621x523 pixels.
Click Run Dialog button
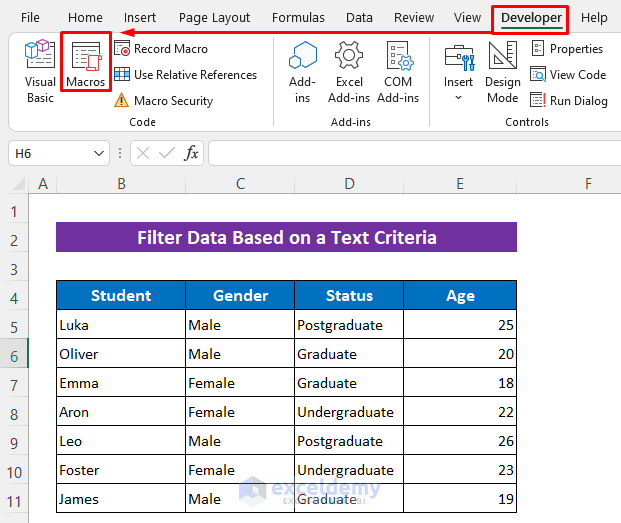point(568,100)
